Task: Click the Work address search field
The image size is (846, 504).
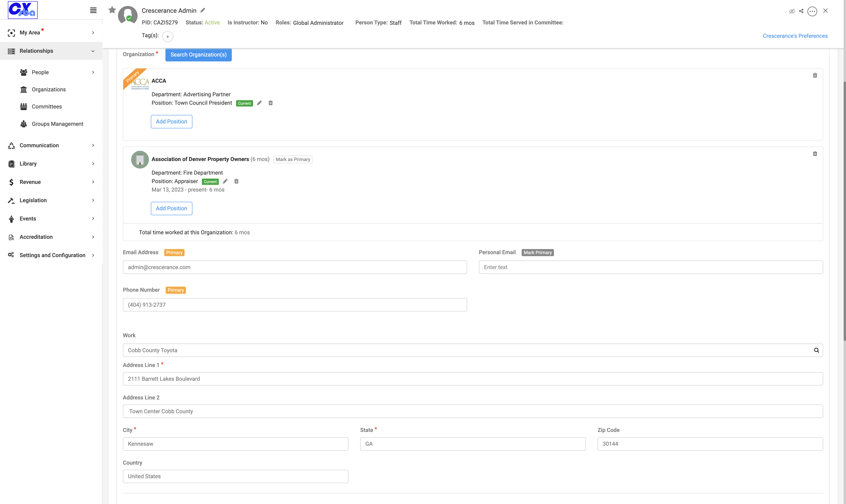Action: pyautogui.click(x=473, y=350)
